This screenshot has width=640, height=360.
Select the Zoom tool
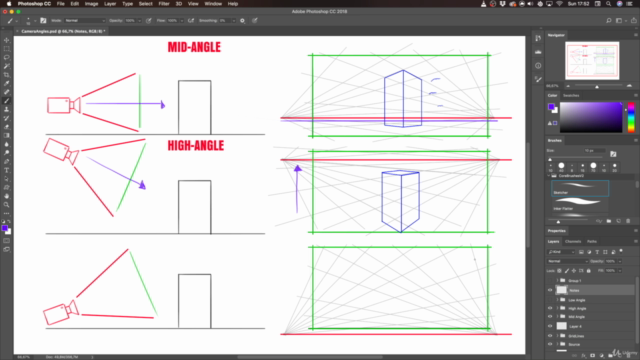click(7, 205)
